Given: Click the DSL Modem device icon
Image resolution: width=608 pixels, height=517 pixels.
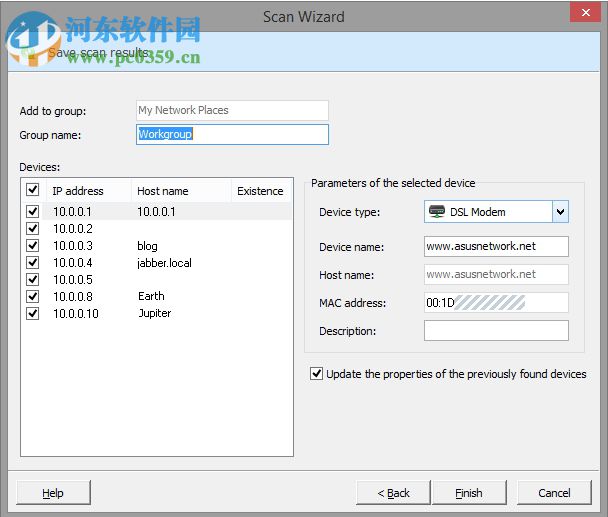Looking at the screenshot, I should (x=437, y=212).
